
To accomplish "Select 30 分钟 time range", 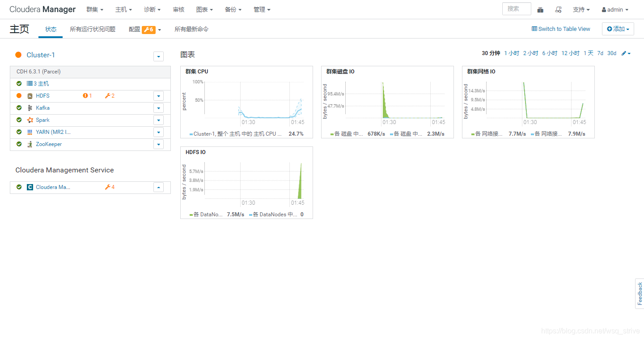I will pyautogui.click(x=491, y=53).
